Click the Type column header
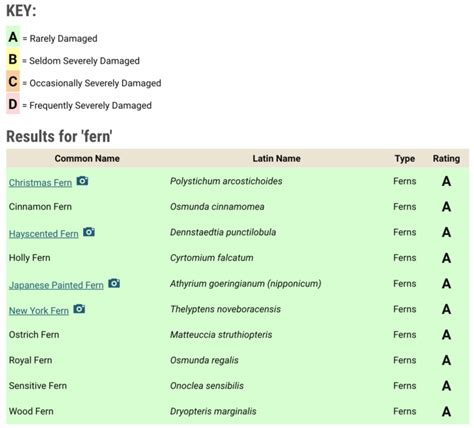The width and height of the screenshot is (474, 428). coord(405,159)
